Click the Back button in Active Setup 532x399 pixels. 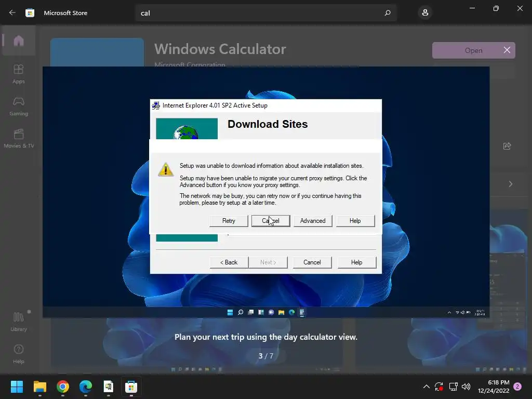click(x=229, y=262)
